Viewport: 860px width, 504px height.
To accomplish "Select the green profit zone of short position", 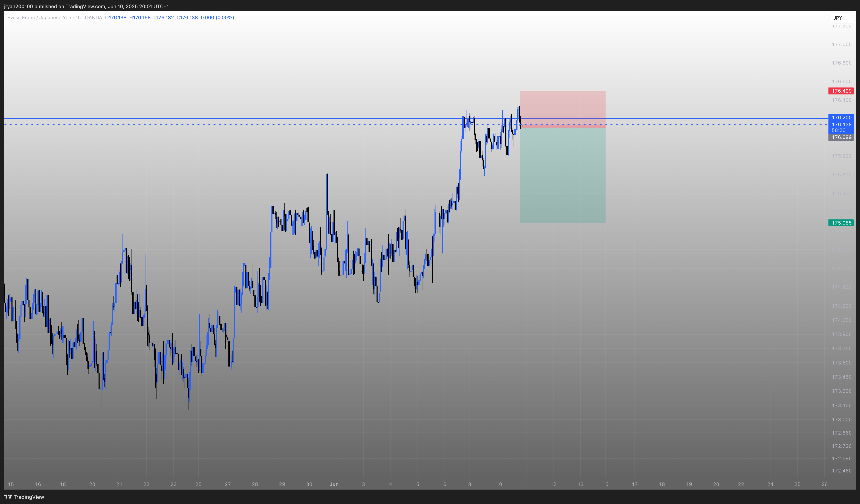I will coord(563,175).
